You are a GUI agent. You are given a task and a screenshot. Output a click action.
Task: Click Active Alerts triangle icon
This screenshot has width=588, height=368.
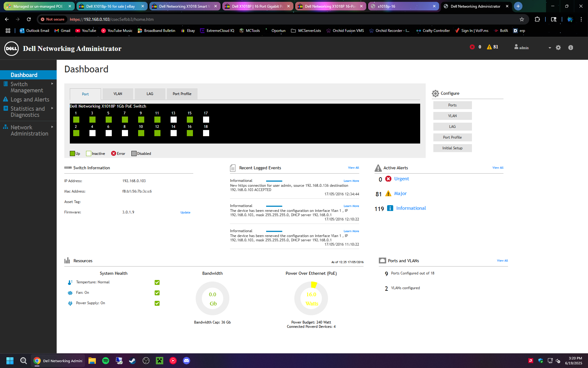(x=378, y=168)
